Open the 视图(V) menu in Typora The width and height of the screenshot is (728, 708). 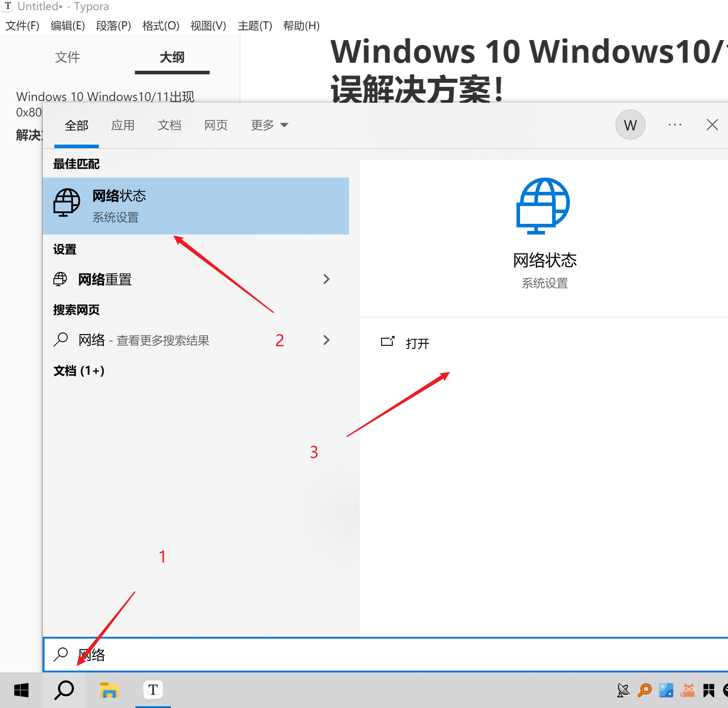pos(207,26)
